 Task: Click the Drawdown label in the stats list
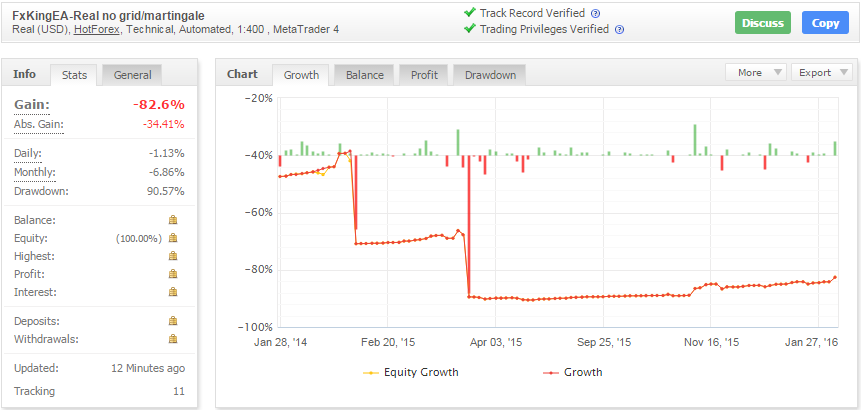41,192
